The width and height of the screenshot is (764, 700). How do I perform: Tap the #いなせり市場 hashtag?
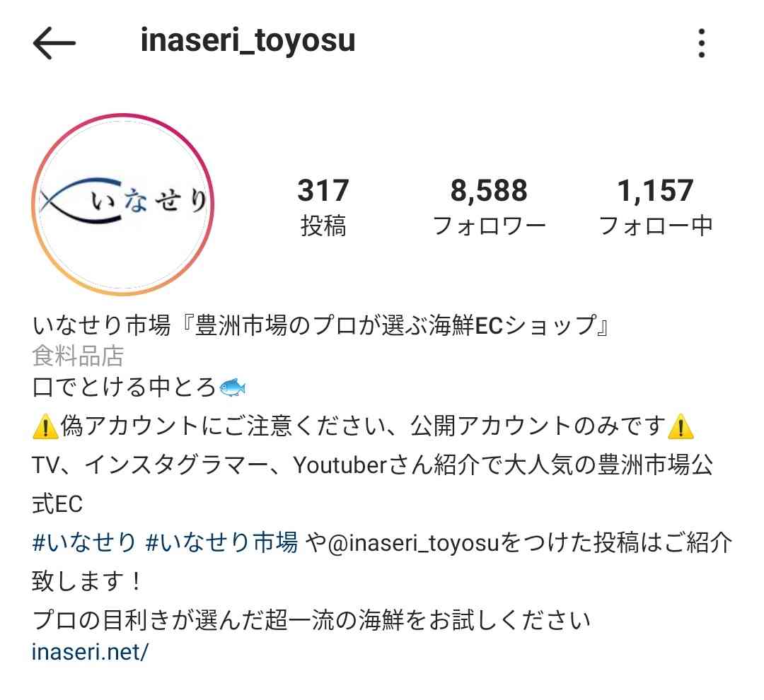(221, 542)
